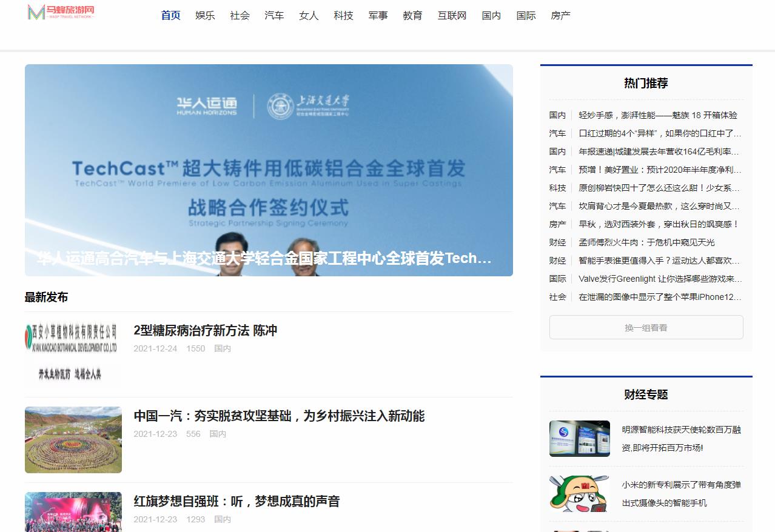
Task: Click the 房产 tag beside the 早秋 headline
Action: pyautogui.click(x=557, y=224)
